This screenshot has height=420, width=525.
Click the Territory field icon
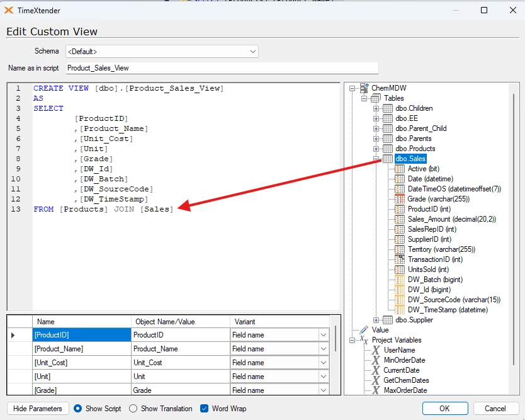coord(400,249)
